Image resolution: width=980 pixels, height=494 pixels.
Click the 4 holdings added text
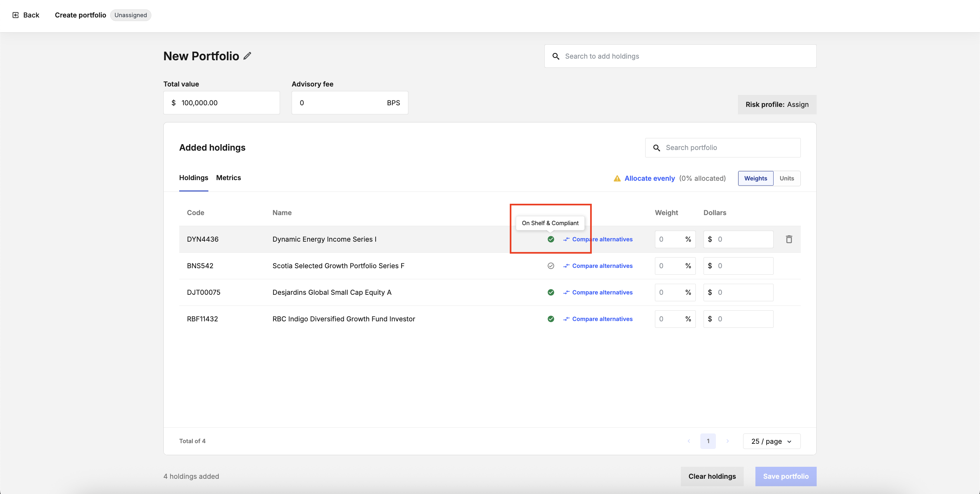coord(191,477)
